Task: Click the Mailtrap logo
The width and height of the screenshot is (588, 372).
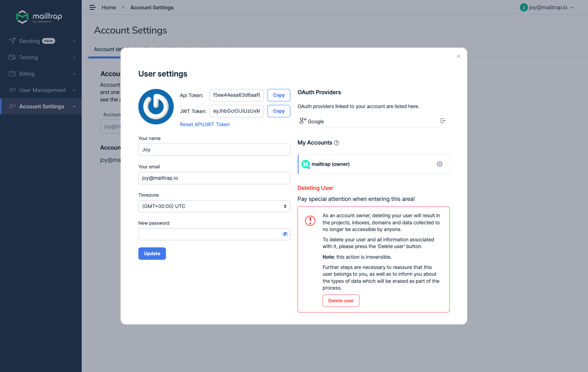Action: click(x=39, y=17)
